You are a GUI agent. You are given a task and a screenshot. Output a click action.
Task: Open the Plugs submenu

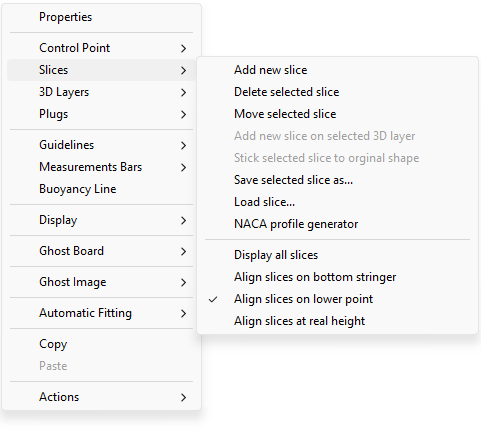click(x=101, y=114)
